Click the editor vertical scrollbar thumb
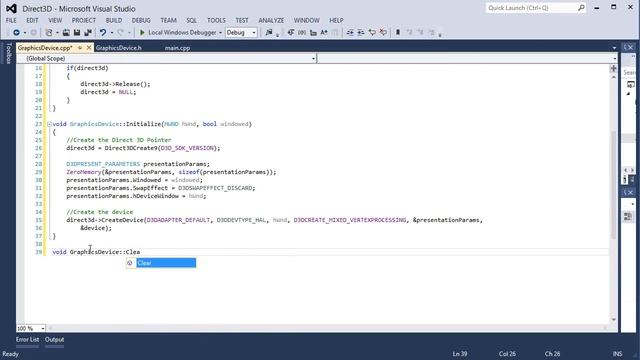This screenshot has width=640, height=360. [x=613, y=185]
